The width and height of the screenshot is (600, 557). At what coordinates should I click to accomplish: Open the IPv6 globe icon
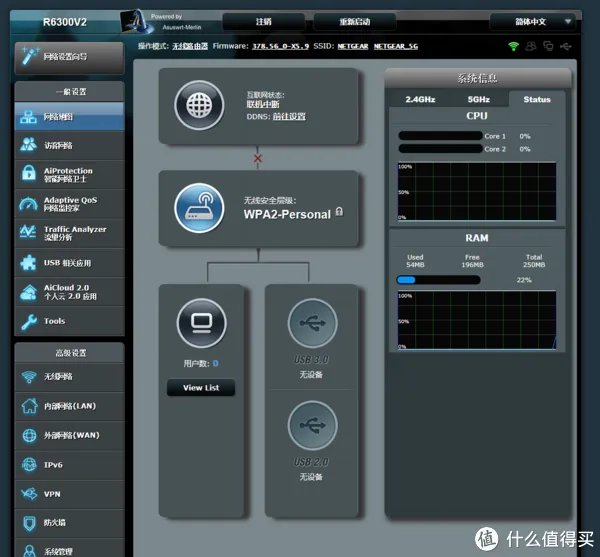pyautogui.click(x=29, y=465)
